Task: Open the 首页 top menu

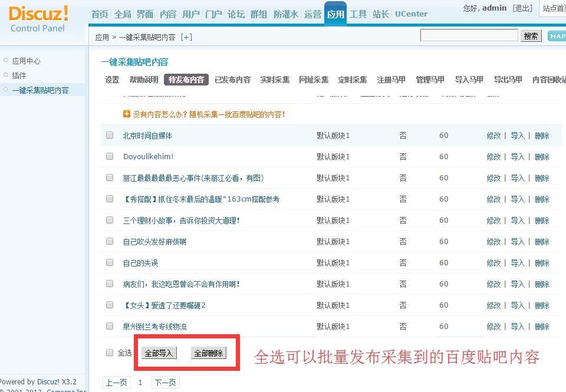Action: (x=100, y=14)
